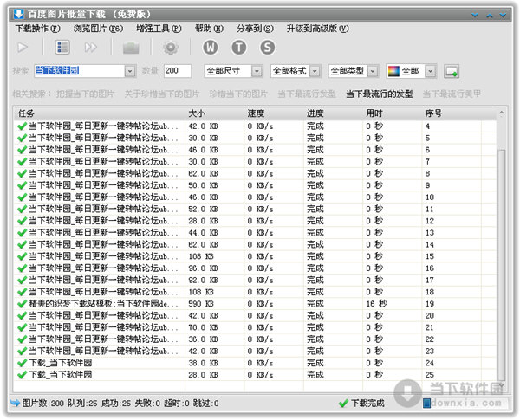The height and width of the screenshot is (420, 520).
Task: Click the 下载完成 status label
Action: (367, 404)
